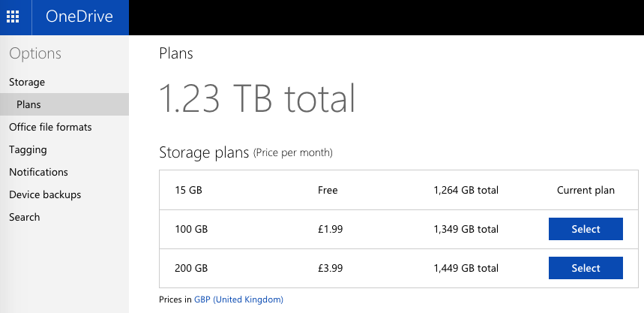This screenshot has width=644, height=313.
Task: Click the 1,449 GB total cell
Action: coord(466,268)
